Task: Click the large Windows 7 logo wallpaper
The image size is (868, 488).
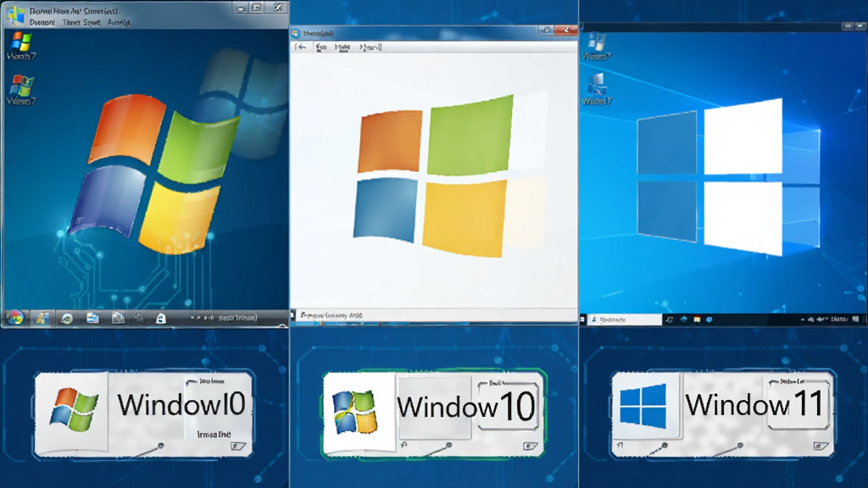Action: 155,175
